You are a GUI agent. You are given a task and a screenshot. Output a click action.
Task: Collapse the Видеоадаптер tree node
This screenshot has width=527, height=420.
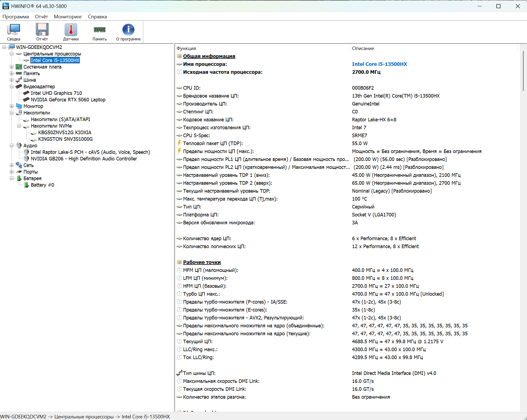coord(11,87)
